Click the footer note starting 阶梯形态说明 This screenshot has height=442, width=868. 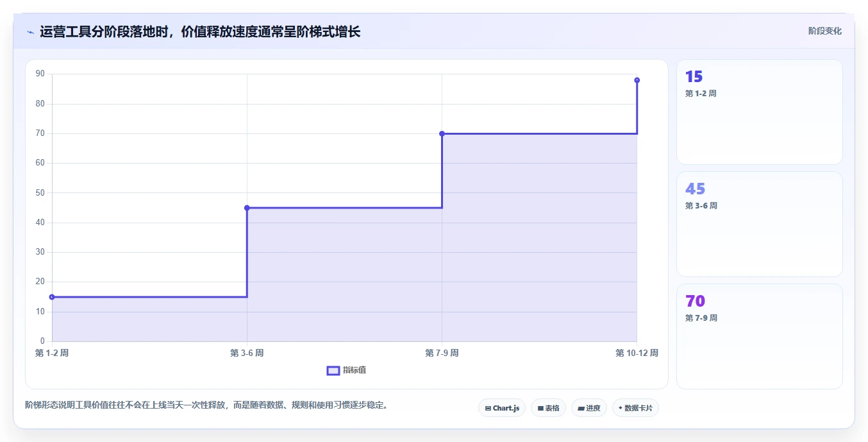click(206, 405)
